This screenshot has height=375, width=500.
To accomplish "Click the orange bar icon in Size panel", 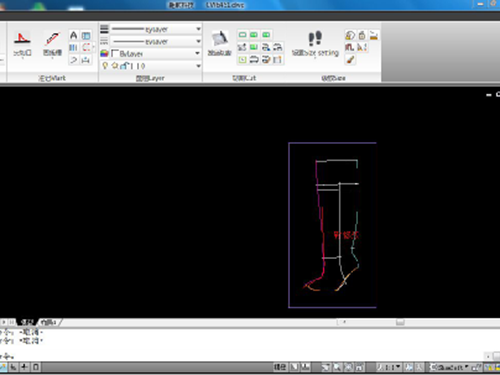I will (374, 35).
